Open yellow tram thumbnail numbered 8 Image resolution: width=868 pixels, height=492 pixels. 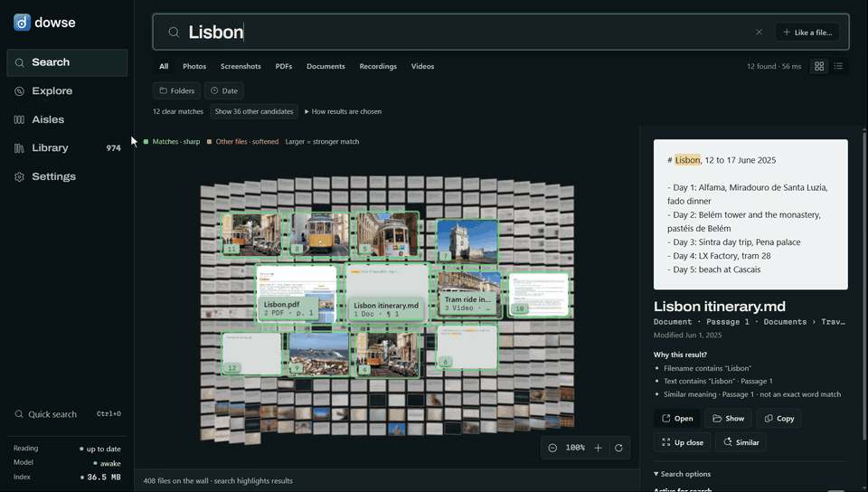tap(319, 234)
